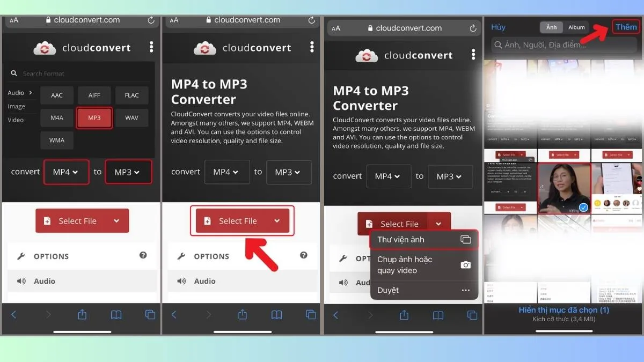
Task: Open Safari bookmarks icon
Action: tap(116, 315)
